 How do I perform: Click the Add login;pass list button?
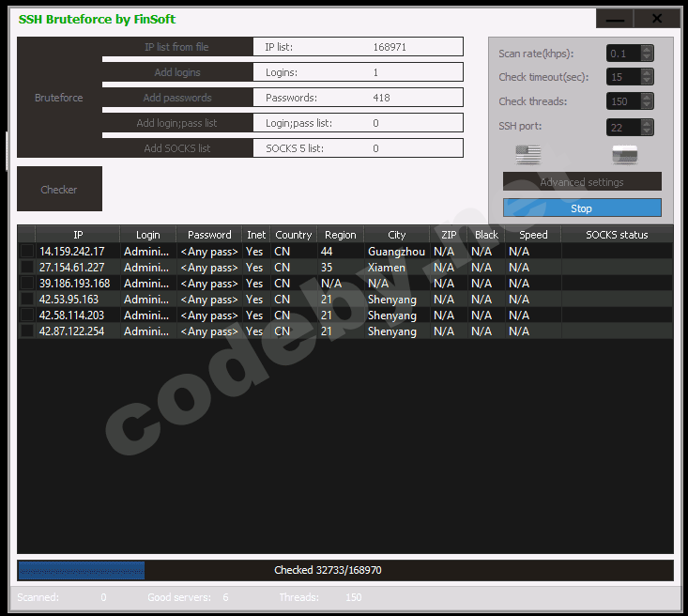click(177, 123)
